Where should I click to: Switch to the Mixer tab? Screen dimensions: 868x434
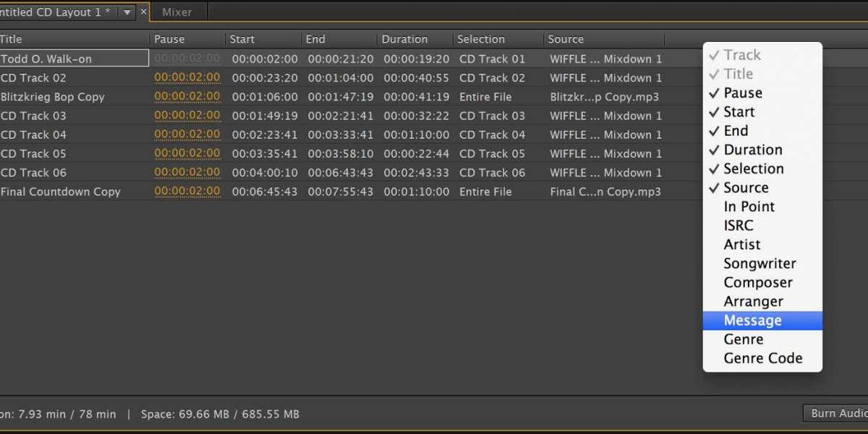coord(176,12)
